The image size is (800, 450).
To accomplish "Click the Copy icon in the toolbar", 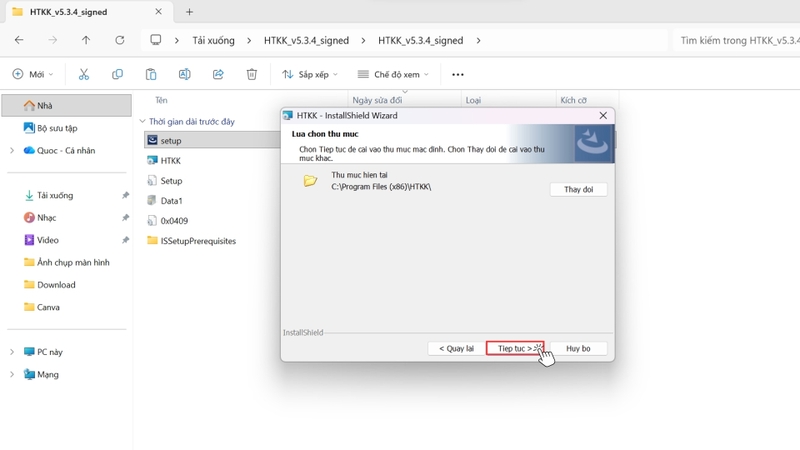I will tap(117, 74).
